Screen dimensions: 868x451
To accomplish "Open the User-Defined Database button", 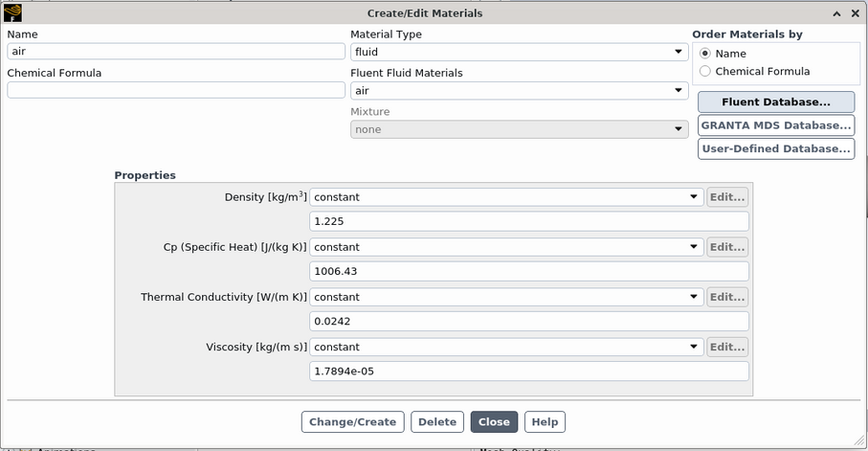I will pos(775,148).
